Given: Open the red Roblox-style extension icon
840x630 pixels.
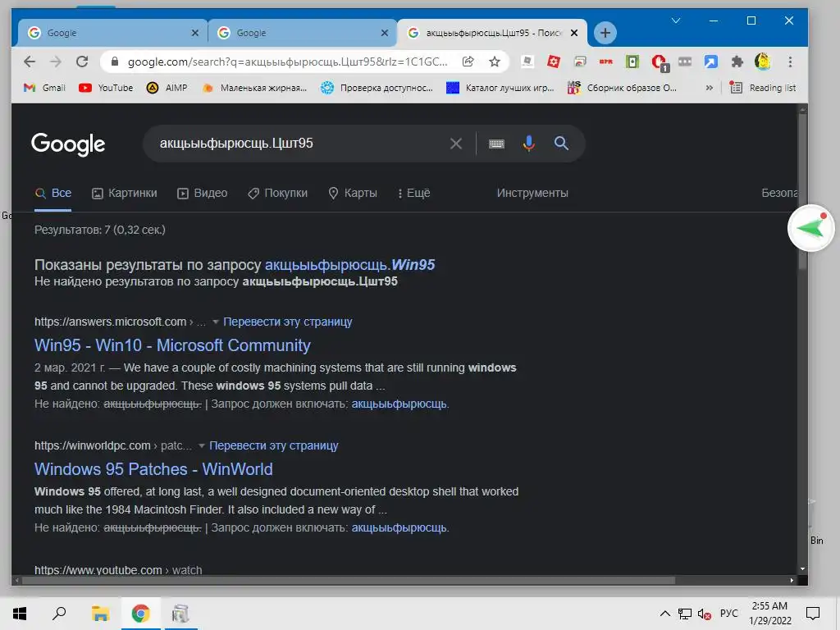Looking at the screenshot, I should pyautogui.click(x=554, y=62).
